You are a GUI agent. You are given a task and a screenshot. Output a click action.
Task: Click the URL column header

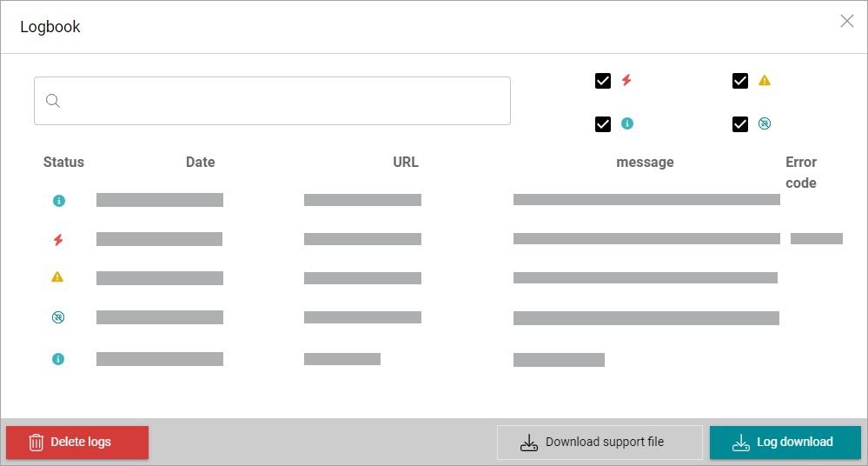pyautogui.click(x=405, y=162)
